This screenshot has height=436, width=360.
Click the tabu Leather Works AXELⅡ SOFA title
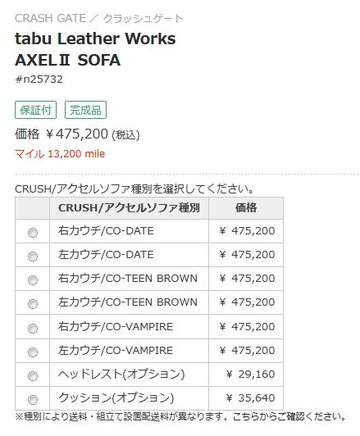pyautogui.click(x=95, y=49)
